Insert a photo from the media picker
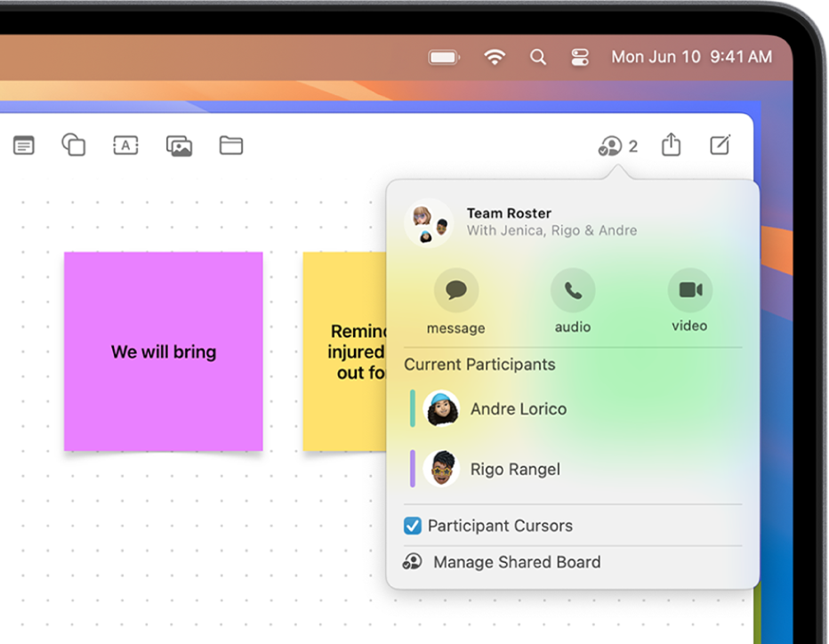Image resolution: width=829 pixels, height=644 pixels. pos(178,145)
